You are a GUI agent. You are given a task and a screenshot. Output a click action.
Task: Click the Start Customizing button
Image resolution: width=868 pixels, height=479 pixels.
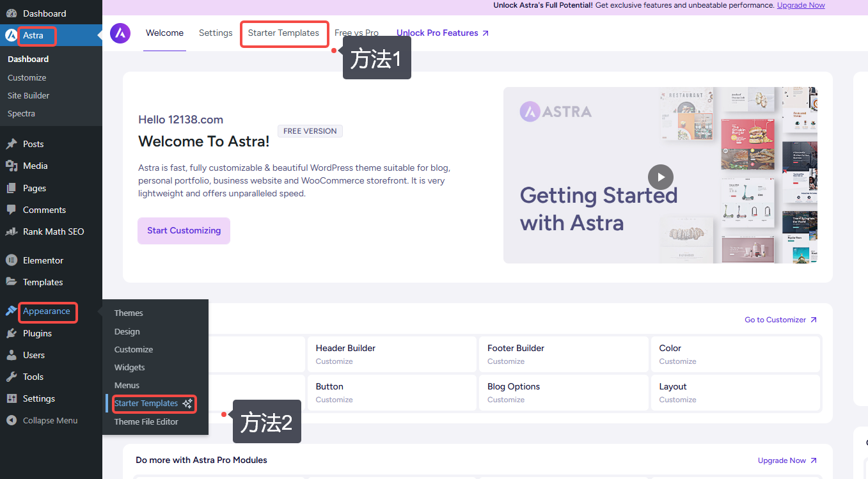(x=184, y=230)
